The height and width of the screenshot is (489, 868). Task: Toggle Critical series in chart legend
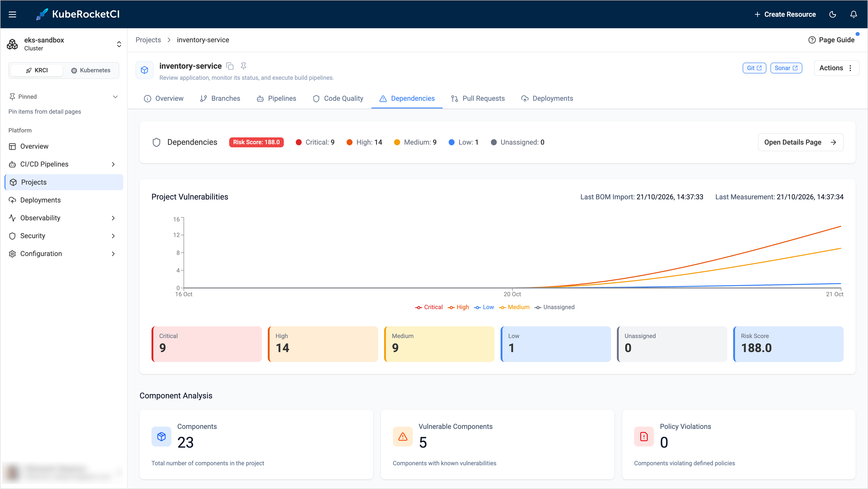point(429,307)
